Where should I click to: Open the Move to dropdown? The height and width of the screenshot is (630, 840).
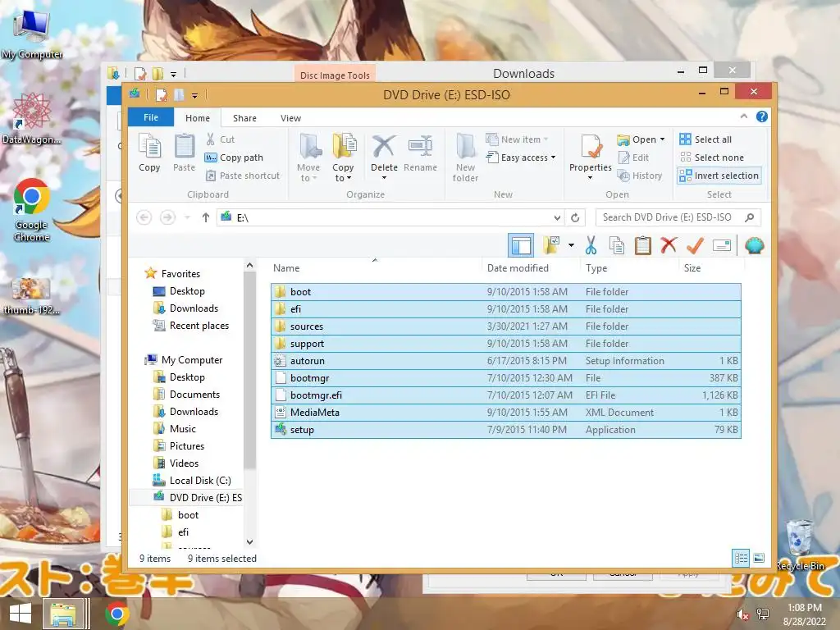(308, 158)
